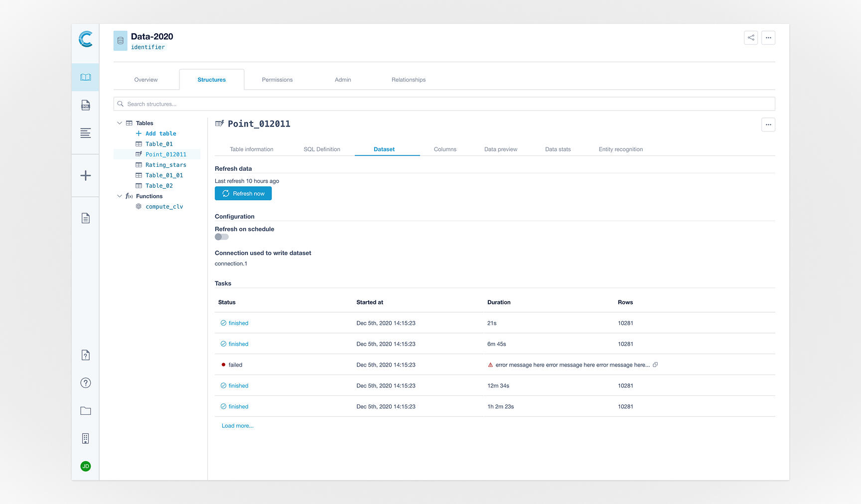Open Point_012011 more options menu
Screen dimensions: 861x504
pyautogui.click(x=768, y=125)
